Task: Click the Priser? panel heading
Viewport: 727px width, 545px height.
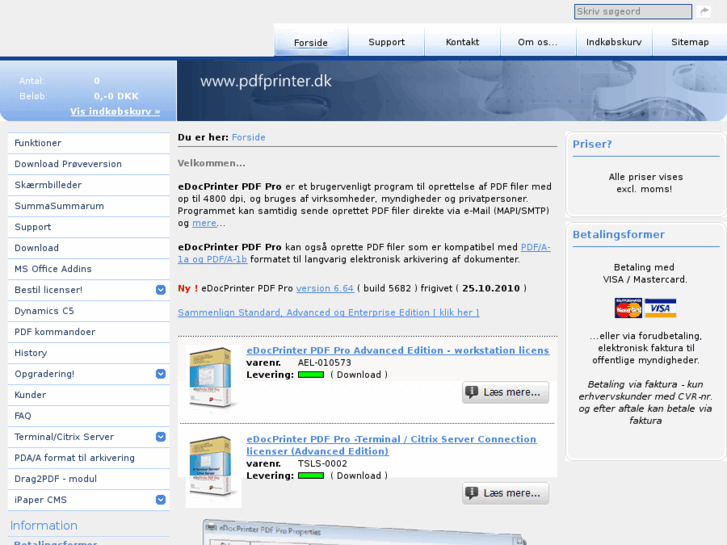Action: coord(592,144)
